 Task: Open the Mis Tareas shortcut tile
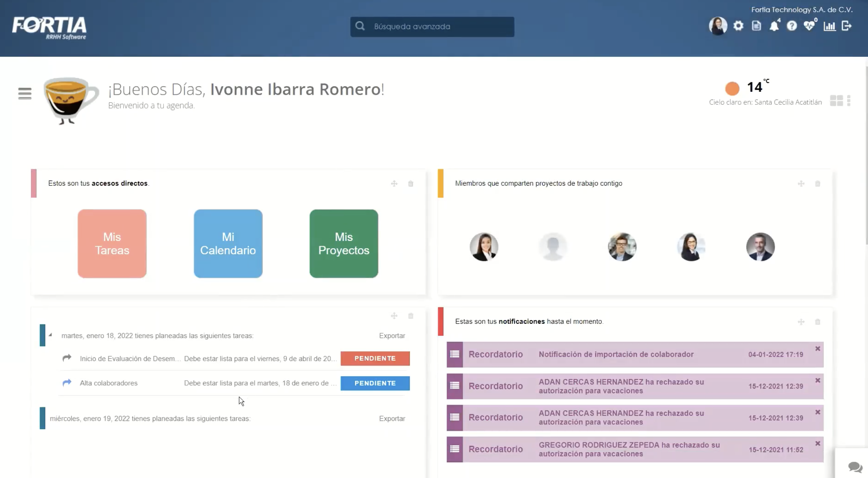point(112,243)
